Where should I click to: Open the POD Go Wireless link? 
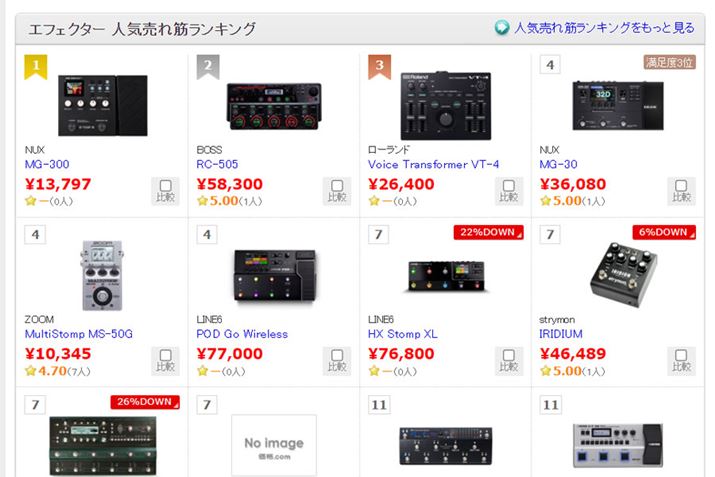(x=242, y=334)
